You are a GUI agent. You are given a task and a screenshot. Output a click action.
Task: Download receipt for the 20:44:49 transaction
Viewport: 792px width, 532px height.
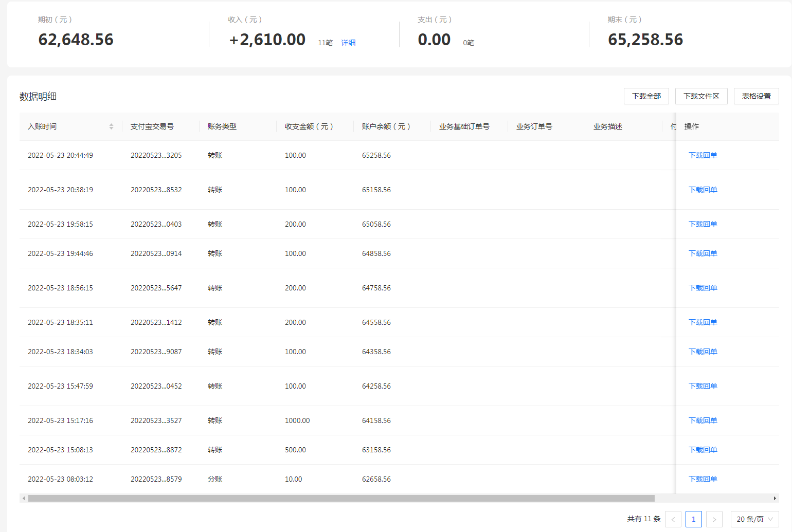(x=703, y=155)
